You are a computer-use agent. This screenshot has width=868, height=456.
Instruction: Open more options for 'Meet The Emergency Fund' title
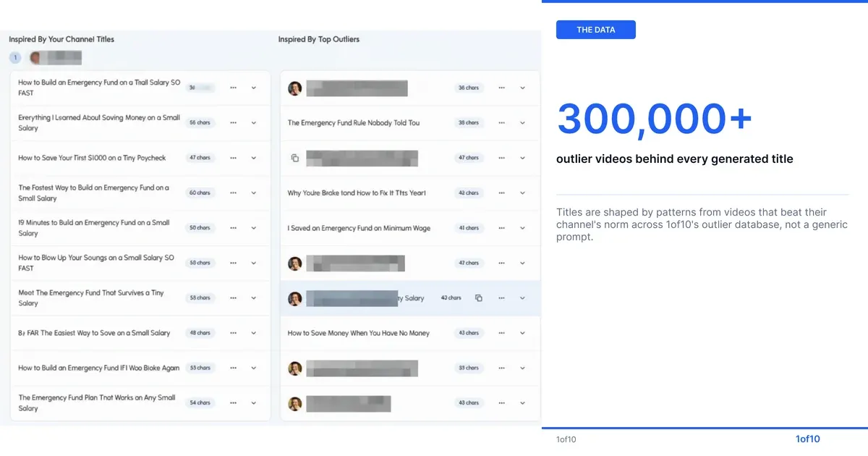[x=233, y=298]
